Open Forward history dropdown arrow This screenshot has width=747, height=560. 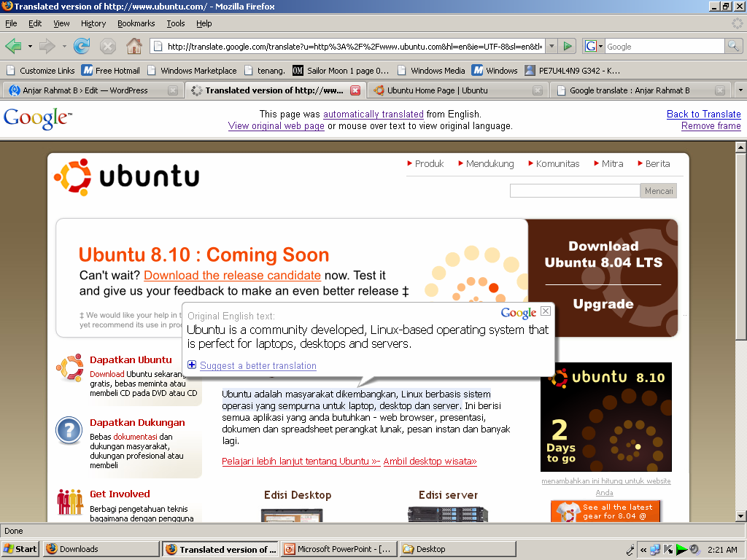tap(64, 47)
